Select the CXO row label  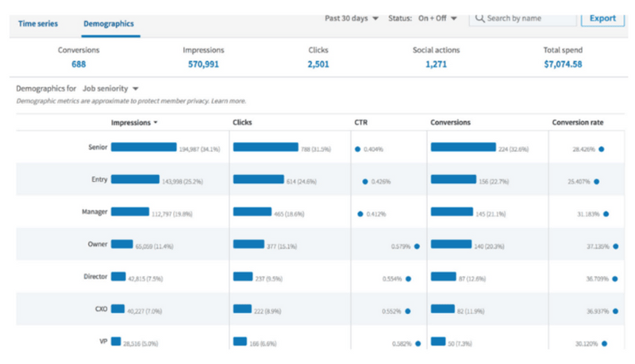point(102,308)
